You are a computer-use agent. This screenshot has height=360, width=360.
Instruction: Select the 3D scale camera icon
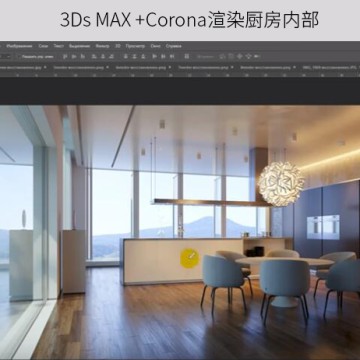257,56
